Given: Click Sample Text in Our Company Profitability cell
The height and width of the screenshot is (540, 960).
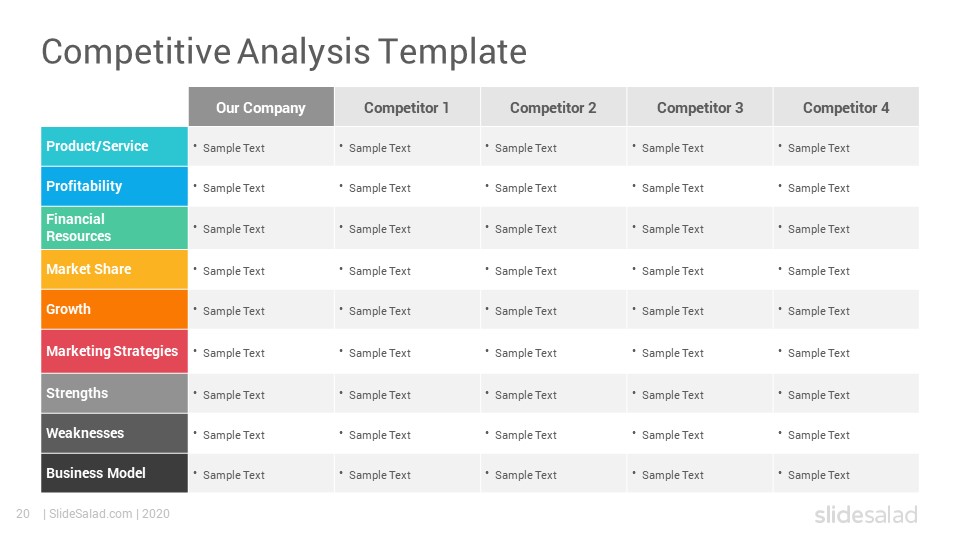Looking at the screenshot, I should [234, 189].
